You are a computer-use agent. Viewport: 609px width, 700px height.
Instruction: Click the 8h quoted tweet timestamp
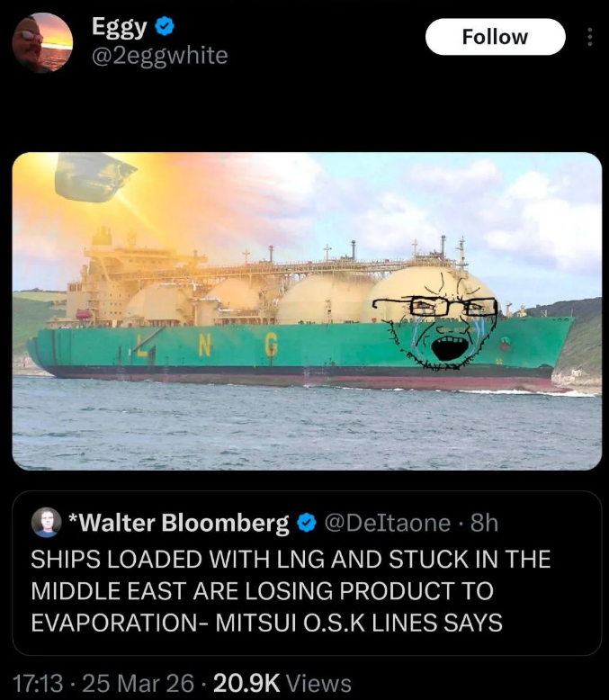[x=485, y=523]
